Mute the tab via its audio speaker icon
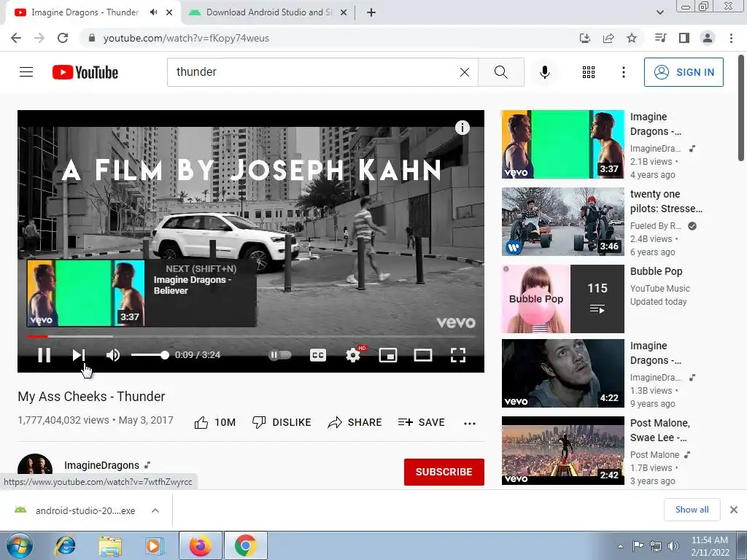The width and height of the screenshot is (747, 560). coord(153,12)
